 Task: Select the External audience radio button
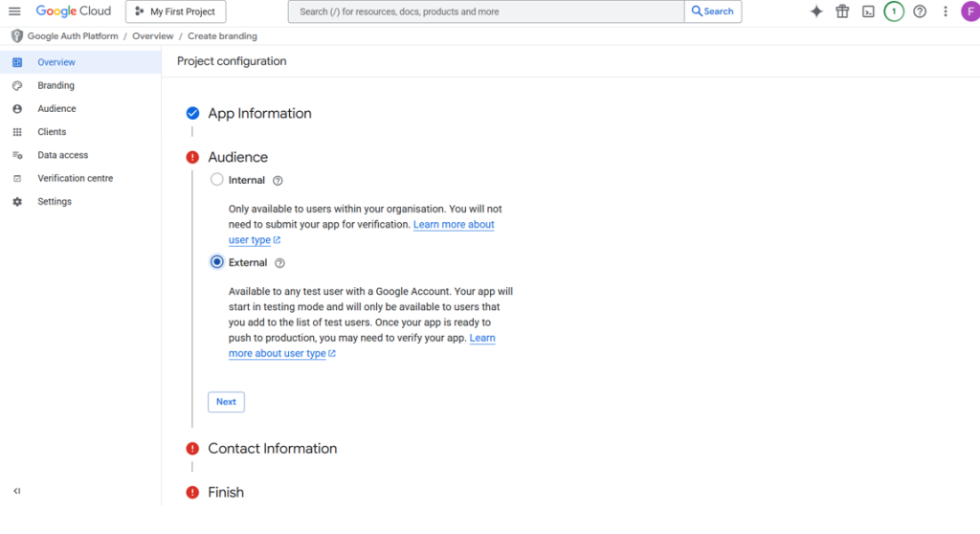coord(217,262)
